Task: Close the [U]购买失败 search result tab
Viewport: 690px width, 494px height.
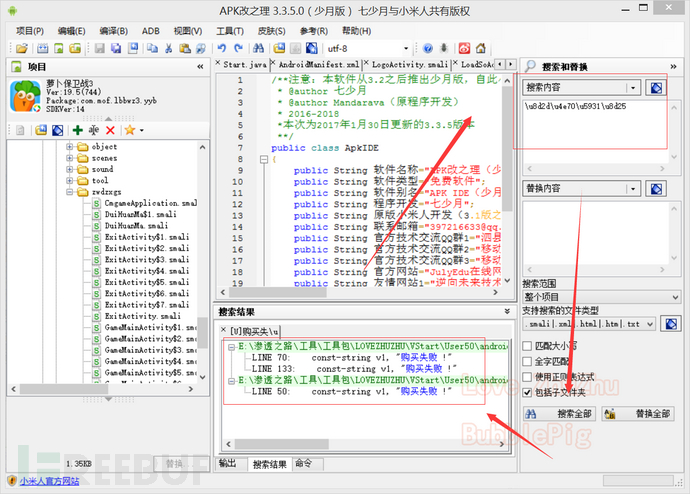Action: pos(223,329)
